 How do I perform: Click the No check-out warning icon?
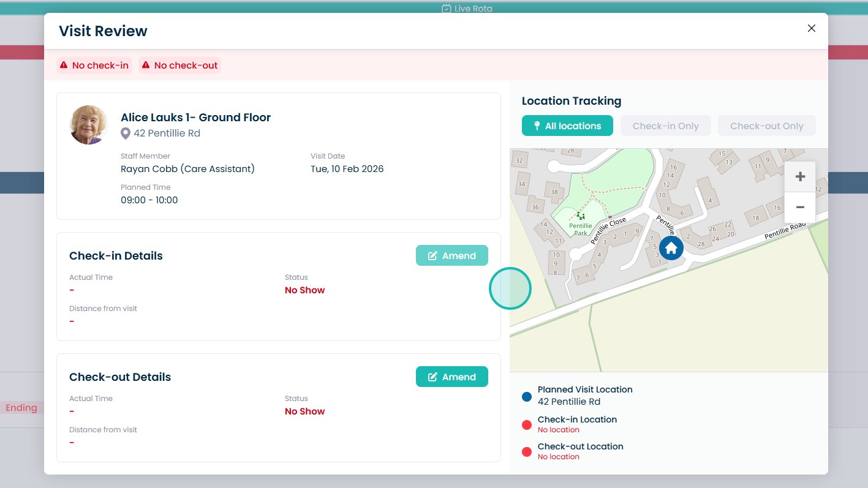tap(146, 65)
